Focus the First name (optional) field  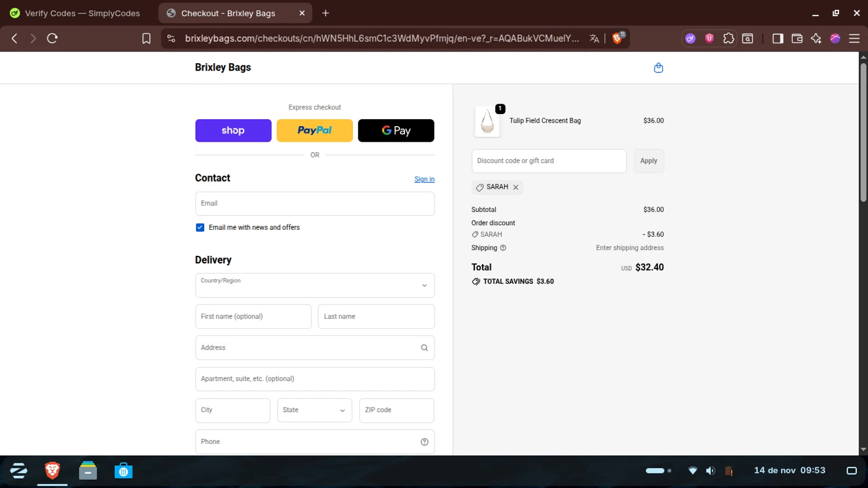point(253,317)
